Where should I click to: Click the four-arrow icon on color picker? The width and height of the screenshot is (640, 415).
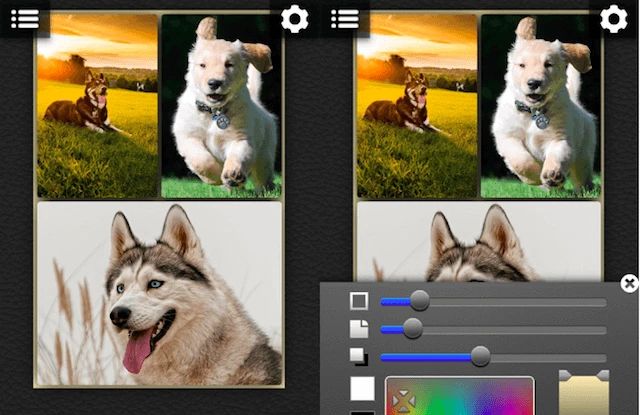(404, 400)
